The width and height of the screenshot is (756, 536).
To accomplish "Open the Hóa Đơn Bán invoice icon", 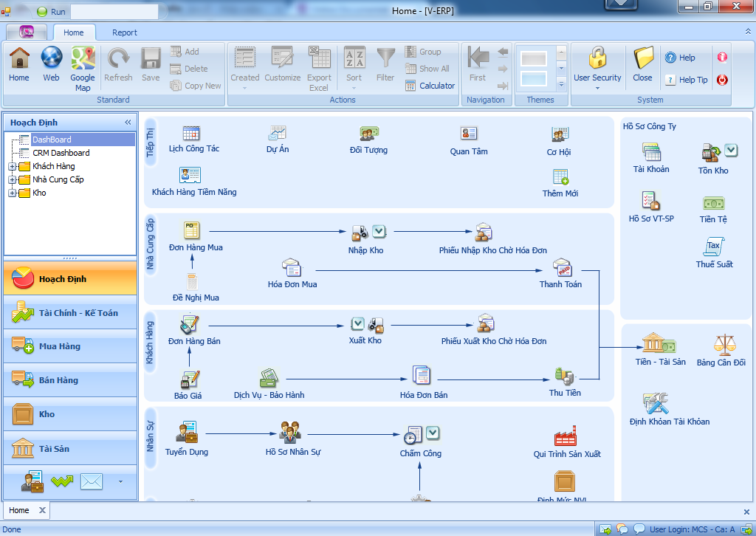I will coord(422,375).
